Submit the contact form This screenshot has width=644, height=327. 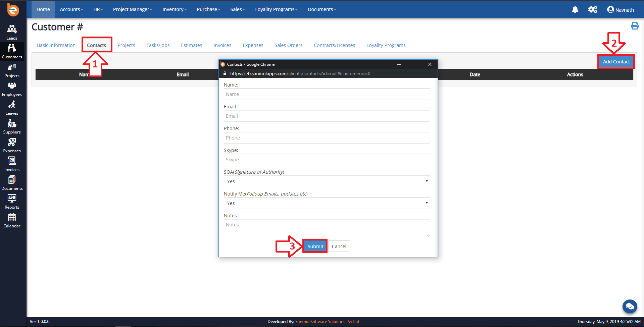(315, 247)
